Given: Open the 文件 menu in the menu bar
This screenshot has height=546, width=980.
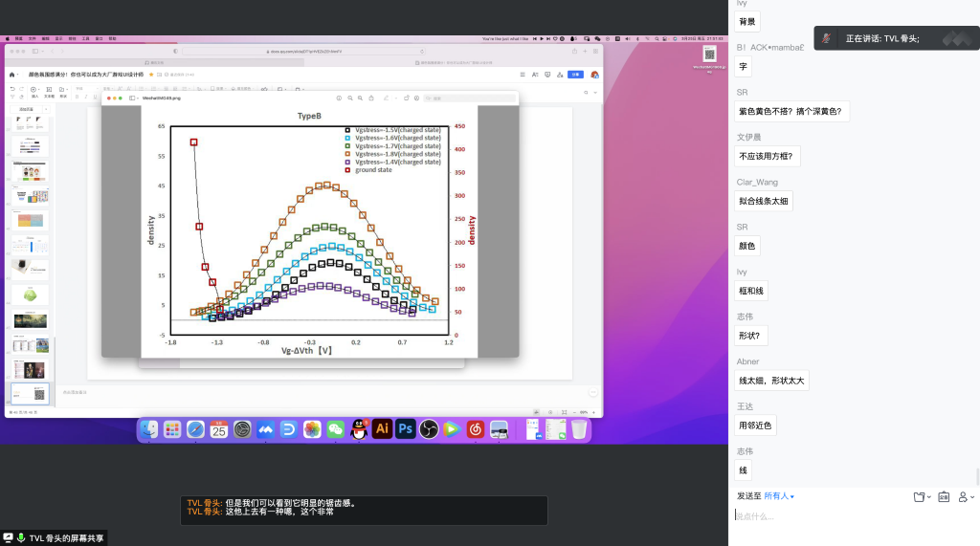Looking at the screenshot, I should tap(32, 39).
